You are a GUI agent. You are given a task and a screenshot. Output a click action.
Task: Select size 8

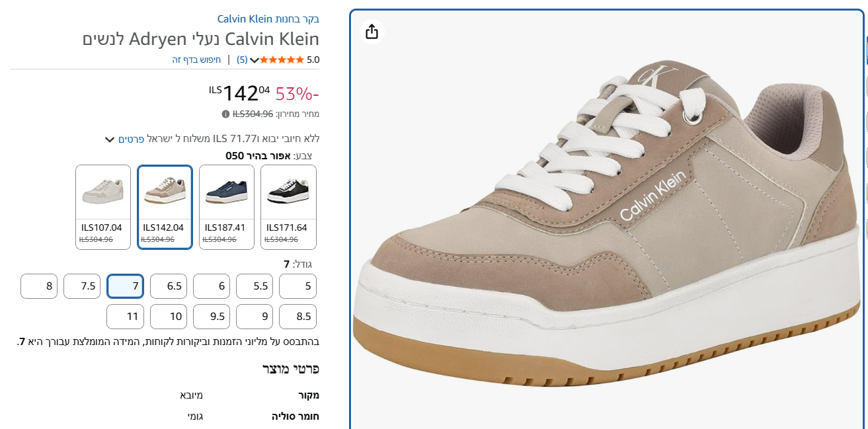coord(39,286)
